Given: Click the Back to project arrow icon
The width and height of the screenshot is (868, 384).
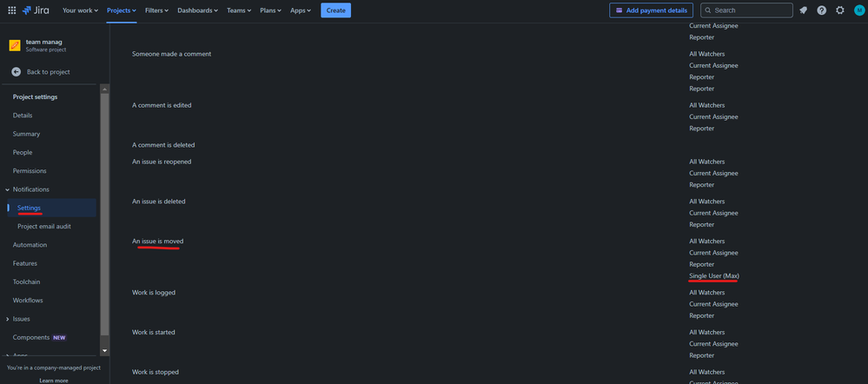Looking at the screenshot, I should tap(16, 72).
